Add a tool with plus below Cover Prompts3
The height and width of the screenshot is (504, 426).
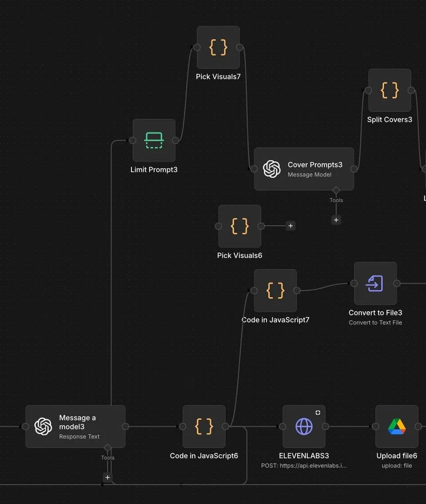point(336,220)
